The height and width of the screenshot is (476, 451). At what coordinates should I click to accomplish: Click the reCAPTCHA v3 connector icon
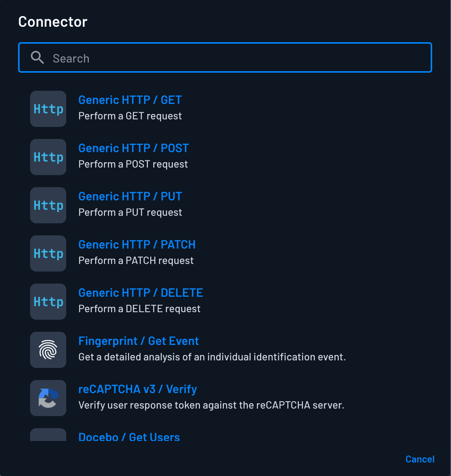click(x=48, y=398)
